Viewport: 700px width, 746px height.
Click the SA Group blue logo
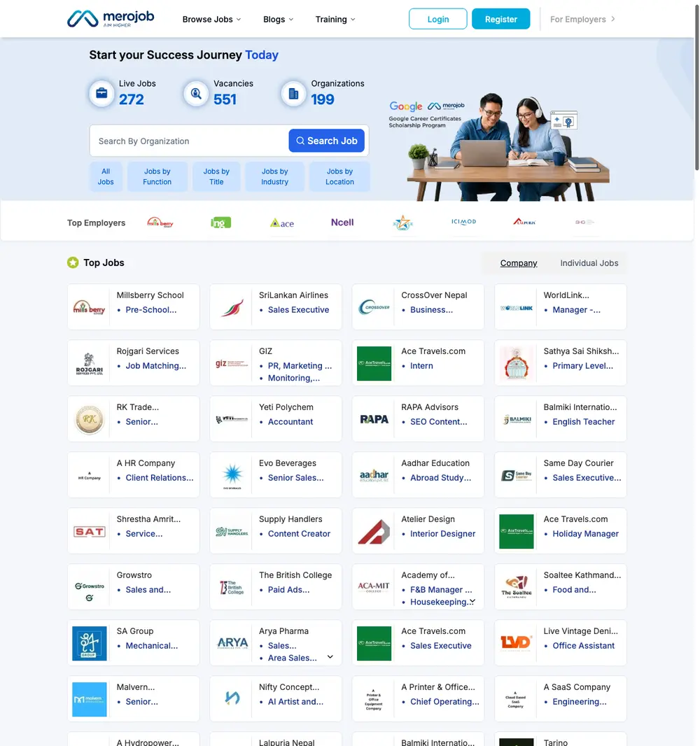tap(90, 643)
